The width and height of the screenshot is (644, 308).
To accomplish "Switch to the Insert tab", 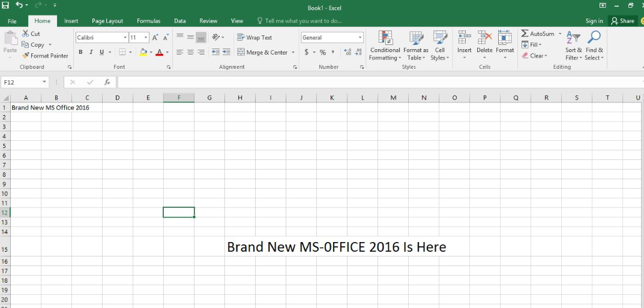I will click(71, 21).
